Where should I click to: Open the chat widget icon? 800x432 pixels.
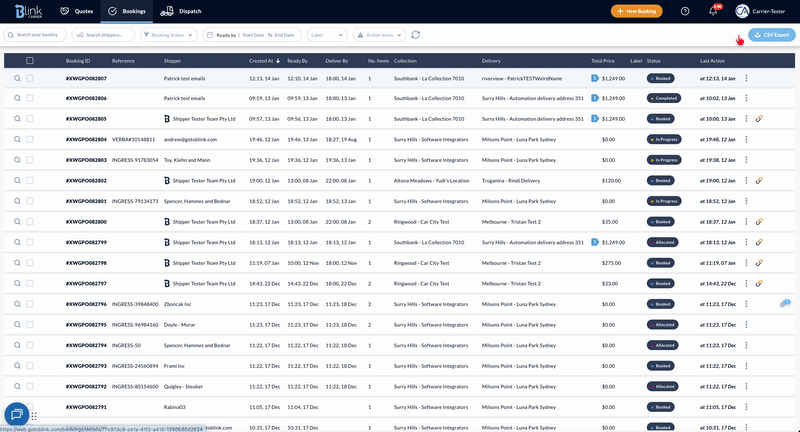tap(16, 414)
